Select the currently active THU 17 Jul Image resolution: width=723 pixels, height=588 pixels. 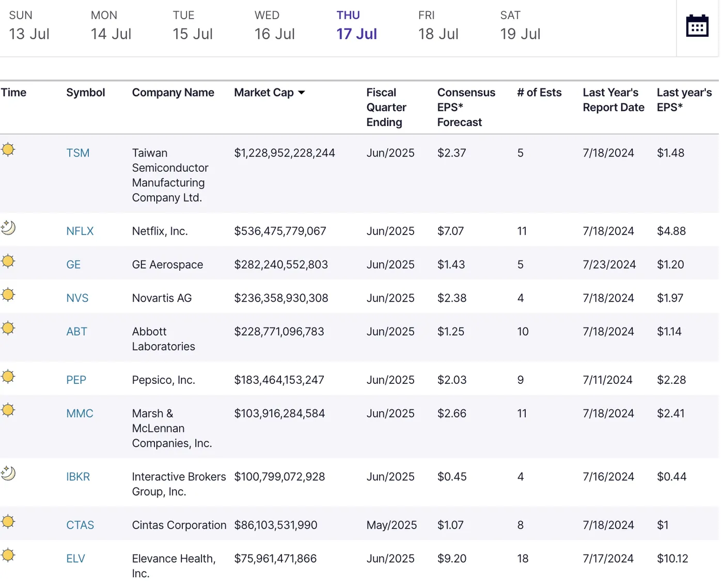click(x=356, y=26)
